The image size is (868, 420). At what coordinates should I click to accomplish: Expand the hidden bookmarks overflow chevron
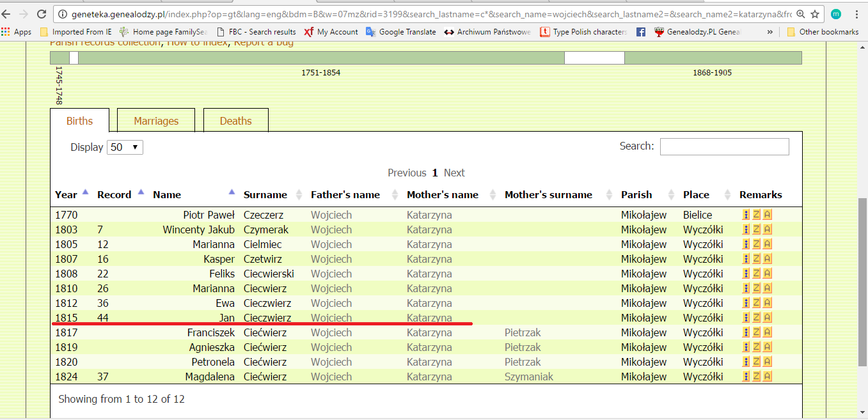click(769, 31)
